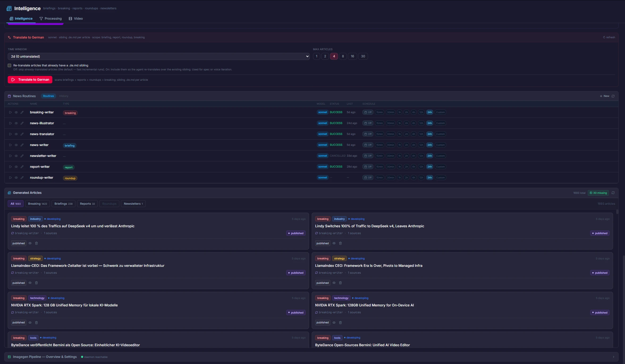This screenshot has height=364, width=625.
Task: Click the Intelligence app logo icon
Action: [9, 8]
